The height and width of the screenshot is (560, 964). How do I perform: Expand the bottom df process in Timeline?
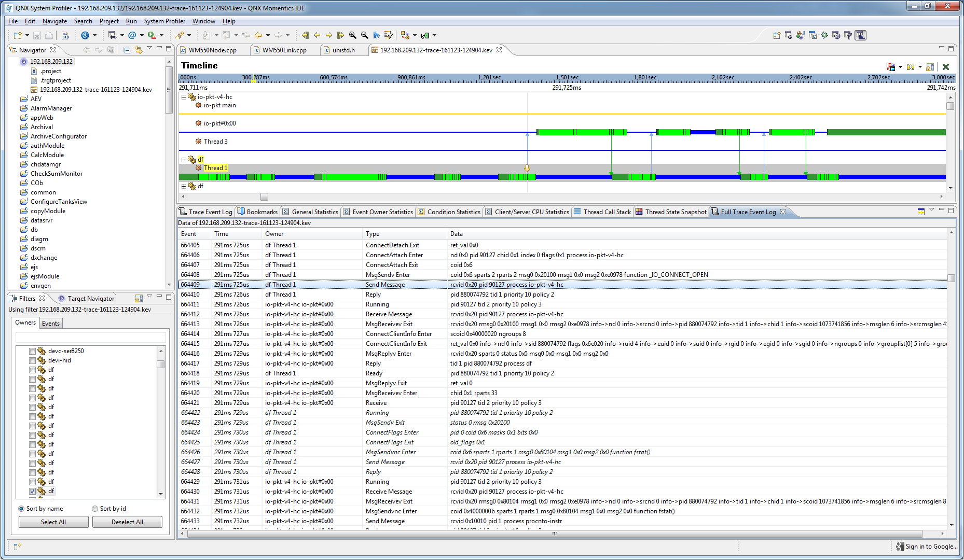click(184, 186)
